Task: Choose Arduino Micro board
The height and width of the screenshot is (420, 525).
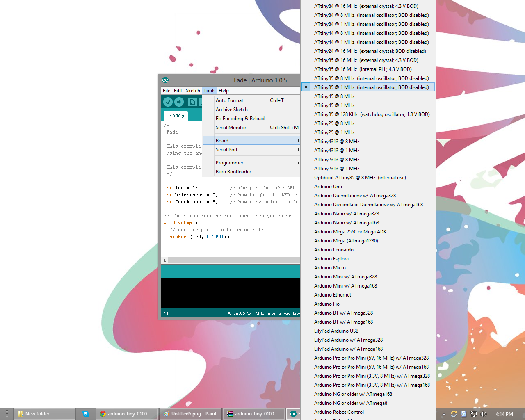Action: (368, 268)
